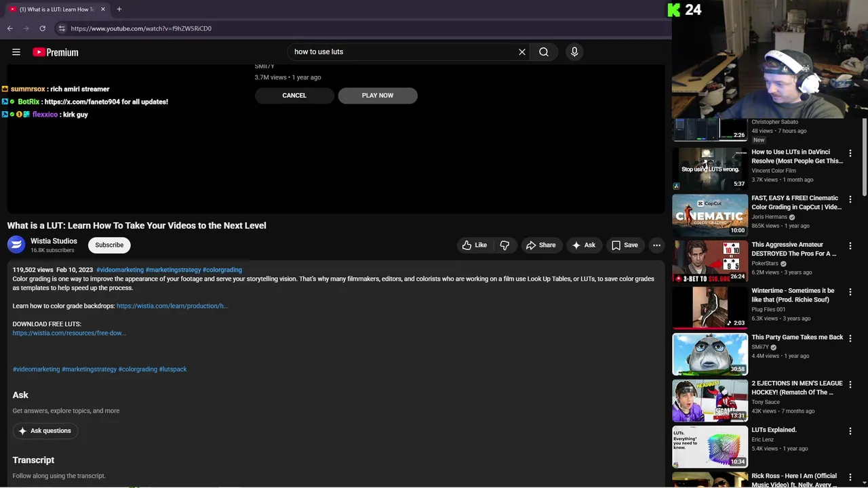Open the PokerStars 3-bet thumbnail
The height and width of the screenshot is (488, 868).
click(x=710, y=262)
